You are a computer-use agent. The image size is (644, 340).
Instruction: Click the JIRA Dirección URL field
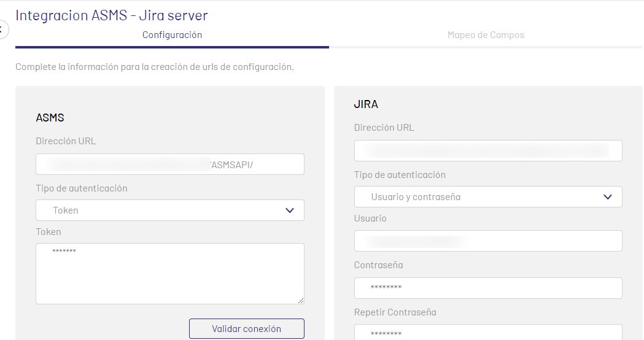pyautogui.click(x=488, y=151)
